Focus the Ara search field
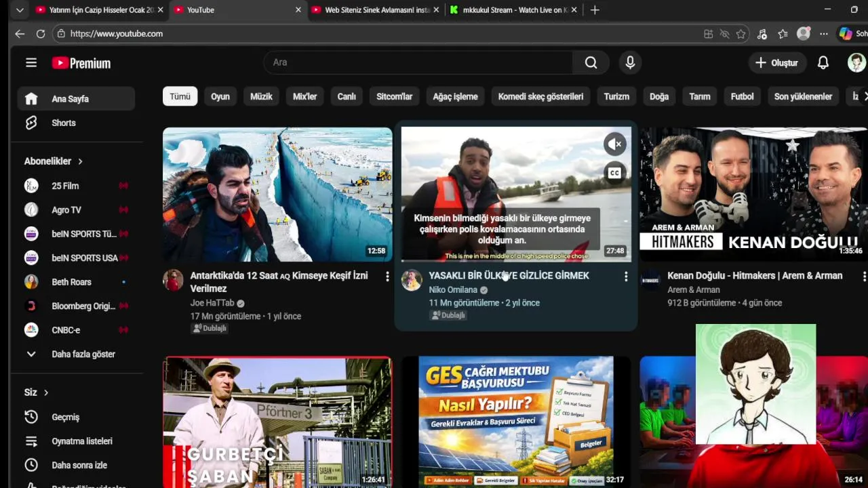Viewport: 868px width, 488px height. click(418, 62)
